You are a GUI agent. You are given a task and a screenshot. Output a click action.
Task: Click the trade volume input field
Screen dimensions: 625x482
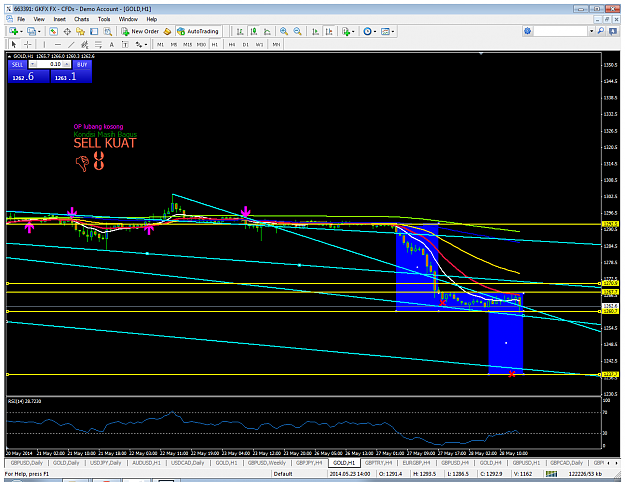click(x=50, y=64)
